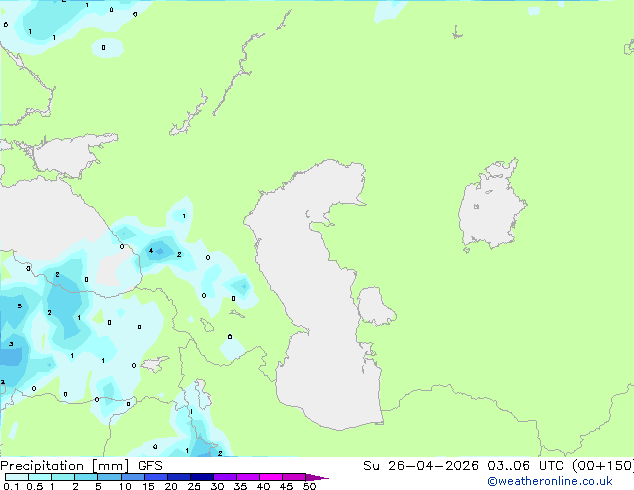Select the 5–10 mm legend color swatch
The image size is (634, 490).
click(x=109, y=477)
